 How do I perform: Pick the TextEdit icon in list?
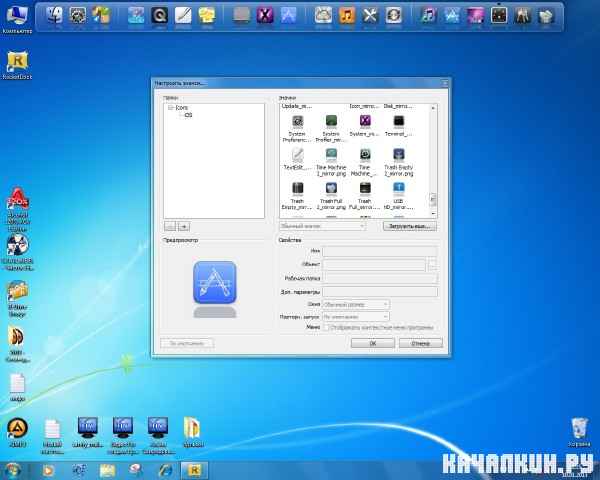click(x=297, y=155)
